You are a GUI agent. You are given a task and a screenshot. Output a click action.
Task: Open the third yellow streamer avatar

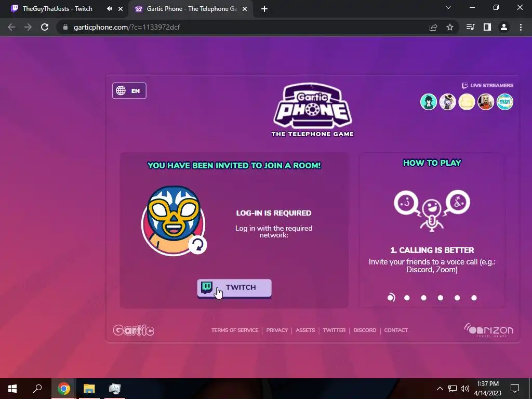[467, 102]
